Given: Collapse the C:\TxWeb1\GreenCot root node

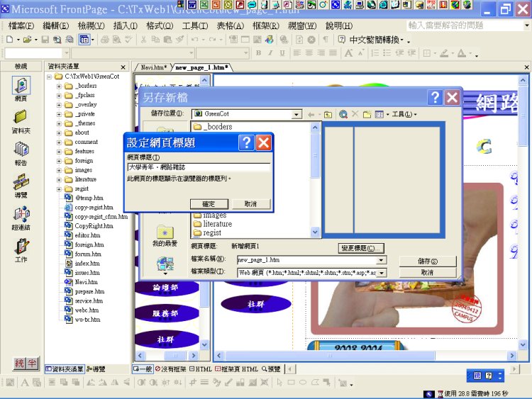Looking at the screenshot, I should tap(50, 77).
